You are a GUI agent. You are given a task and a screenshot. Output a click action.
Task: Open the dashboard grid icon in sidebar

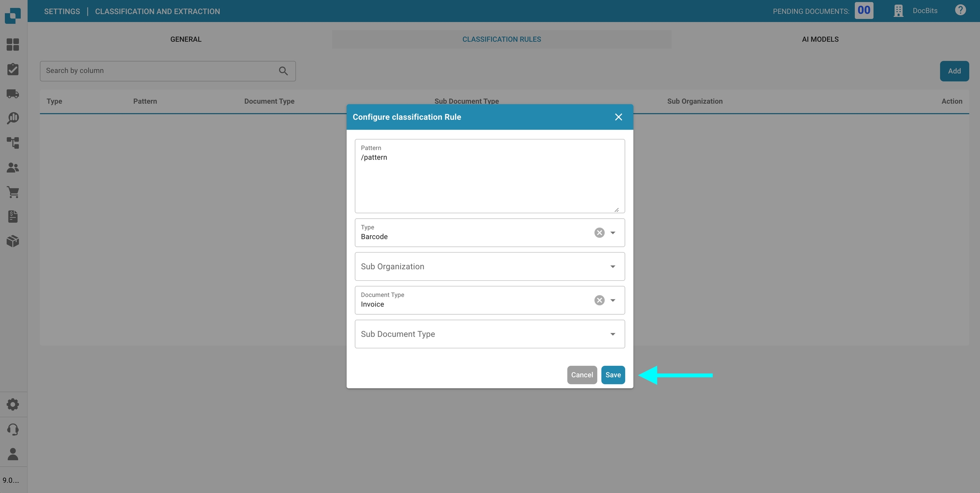click(13, 45)
